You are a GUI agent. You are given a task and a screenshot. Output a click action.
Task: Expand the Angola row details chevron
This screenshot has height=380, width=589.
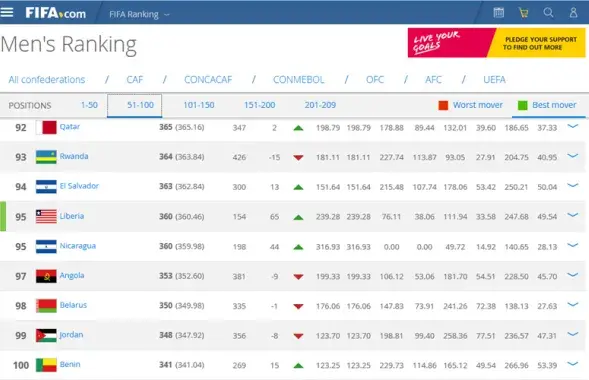tap(572, 275)
